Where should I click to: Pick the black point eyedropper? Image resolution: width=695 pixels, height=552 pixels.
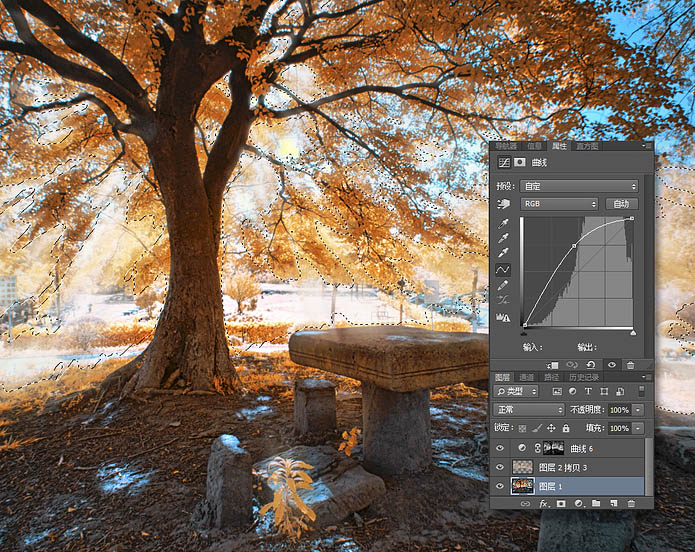pyautogui.click(x=503, y=222)
